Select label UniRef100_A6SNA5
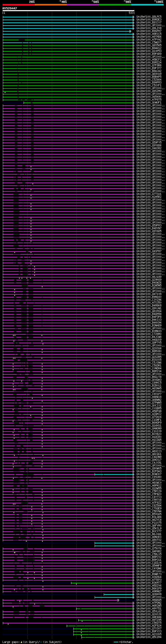Viewport: 166px width, 644px height. pos(149,388)
